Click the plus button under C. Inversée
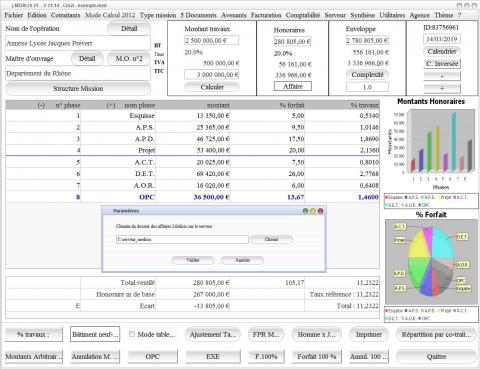 pyautogui.click(x=442, y=88)
